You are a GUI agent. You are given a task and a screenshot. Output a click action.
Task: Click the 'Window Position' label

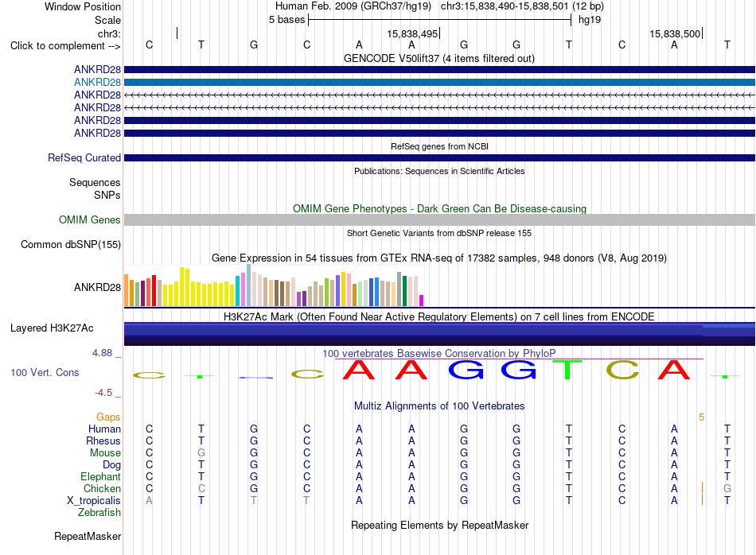pos(83,6)
